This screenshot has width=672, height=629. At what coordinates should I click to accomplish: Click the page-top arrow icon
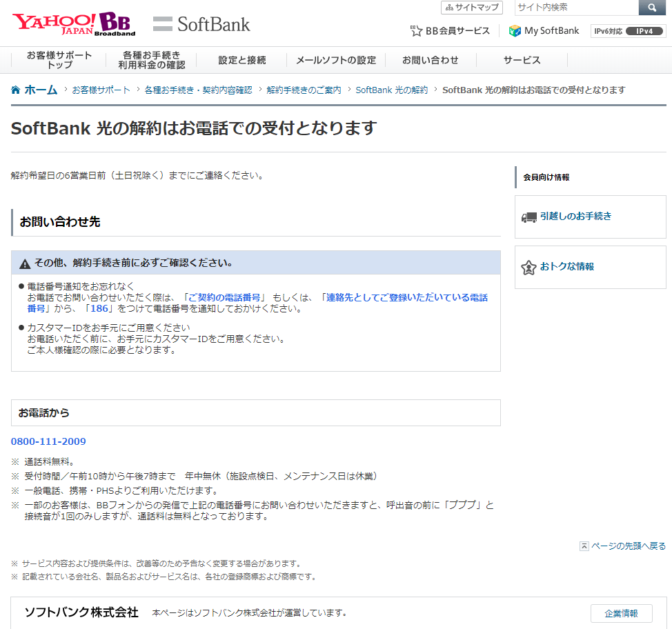click(x=584, y=546)
